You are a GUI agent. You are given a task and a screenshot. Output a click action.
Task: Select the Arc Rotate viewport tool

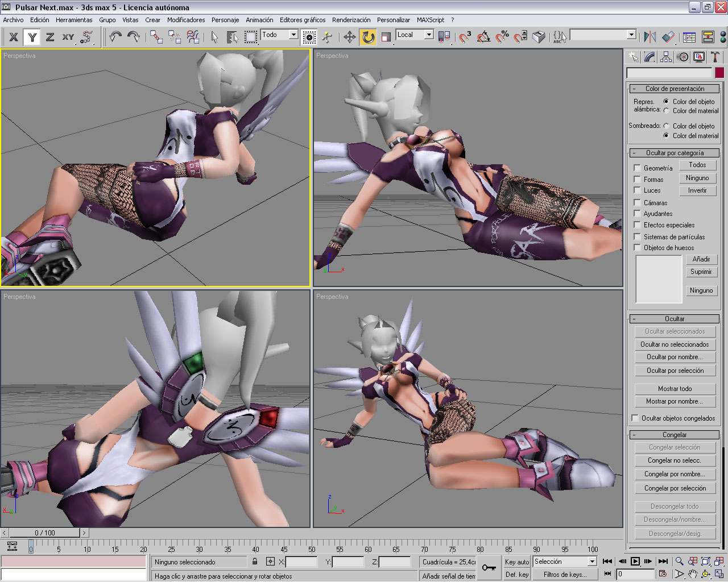pyautogui.click(x=706, y=574)
